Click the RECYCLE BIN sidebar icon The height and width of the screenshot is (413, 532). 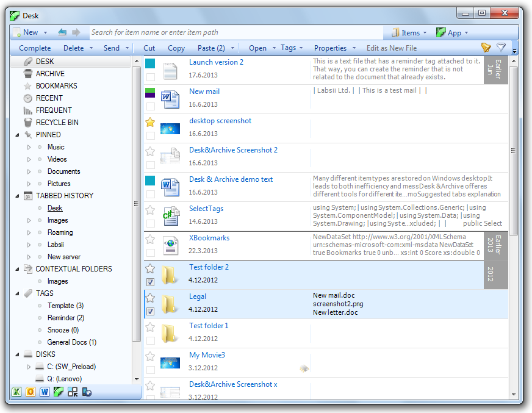(27, 122)
